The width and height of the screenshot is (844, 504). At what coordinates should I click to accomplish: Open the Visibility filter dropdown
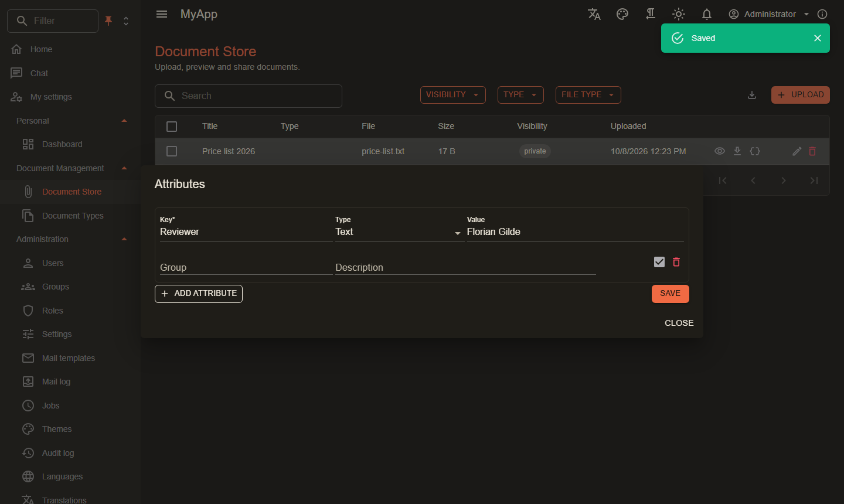coord(453,95)
